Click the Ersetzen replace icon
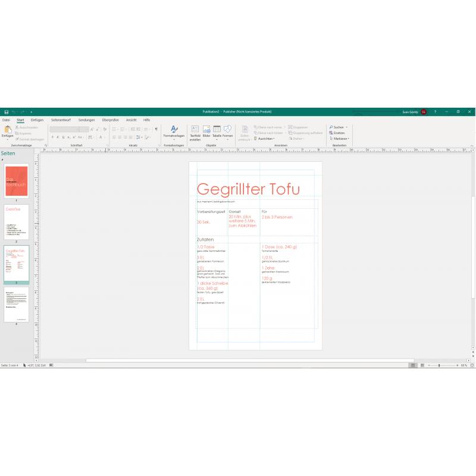Screen dimensions: 476x476 pos(337,133)
